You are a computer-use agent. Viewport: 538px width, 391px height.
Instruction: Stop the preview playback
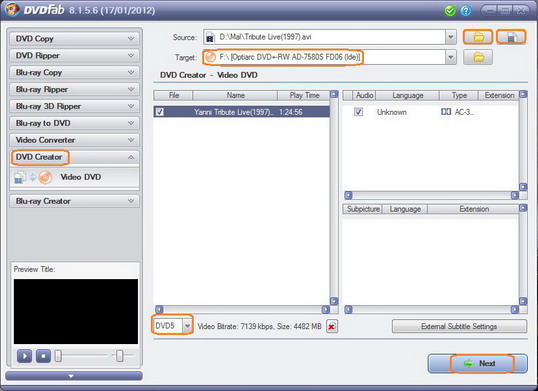43,356
